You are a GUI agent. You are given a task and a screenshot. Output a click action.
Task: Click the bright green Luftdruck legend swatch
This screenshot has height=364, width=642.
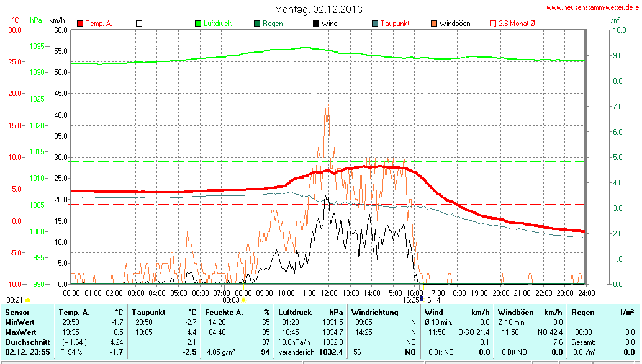pyautogui.click(x=199, y=24)
